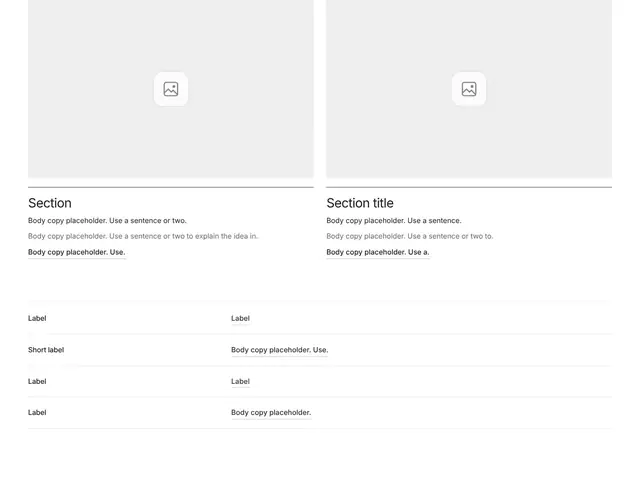Open link 'Body copy placeholder. Use.' beside Short label

pyautogui.click(x=279, y=350)
